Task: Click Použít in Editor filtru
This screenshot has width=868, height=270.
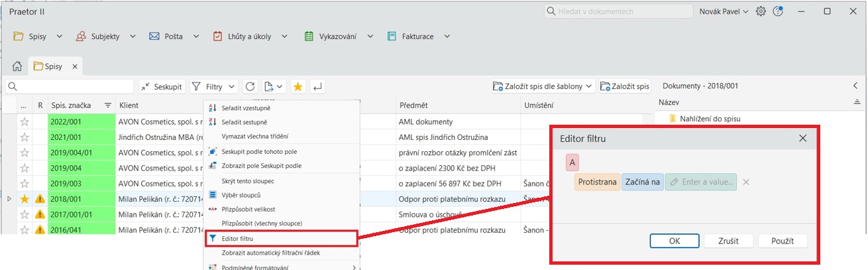Action: (x=783, y=241)
